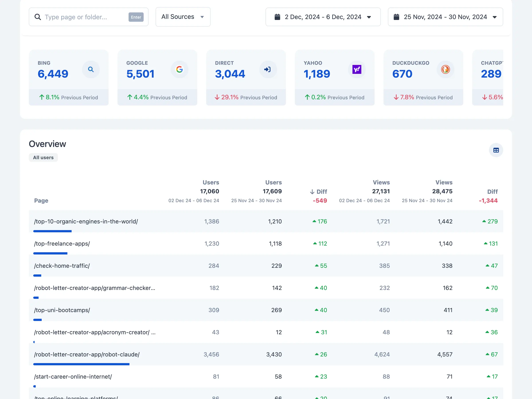
Task: Sort by the Views Diff column header
Action: click(492, 192)
